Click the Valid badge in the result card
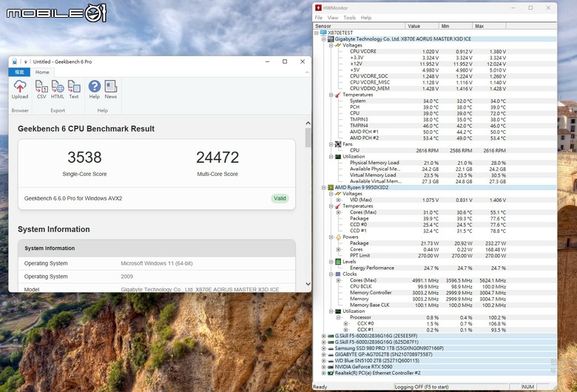 coord(280,198)
